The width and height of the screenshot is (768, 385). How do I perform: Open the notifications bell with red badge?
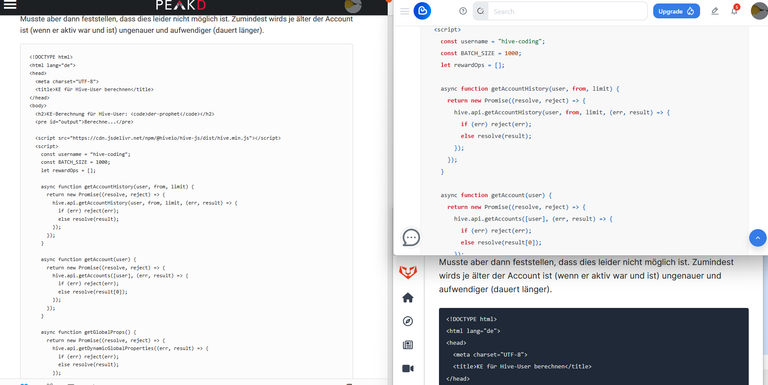click(x=734, y=10)
